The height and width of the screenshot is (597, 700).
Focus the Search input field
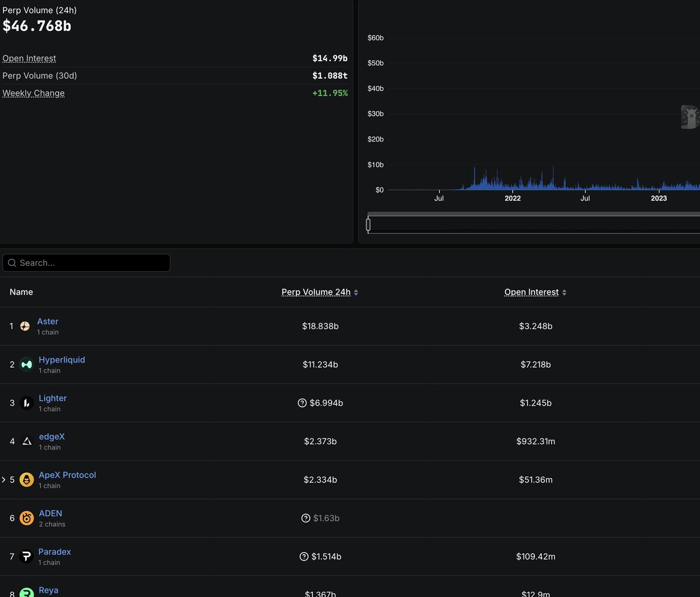point(86,263)
